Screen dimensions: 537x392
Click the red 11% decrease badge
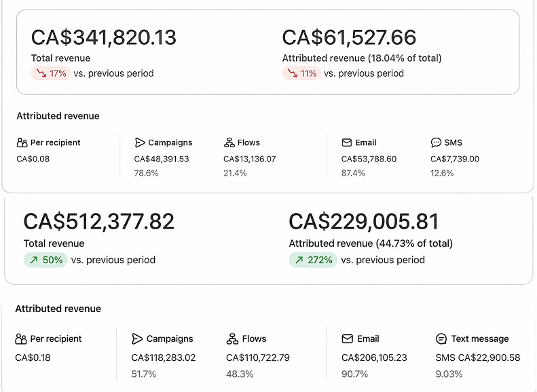[x=301, y=73]
